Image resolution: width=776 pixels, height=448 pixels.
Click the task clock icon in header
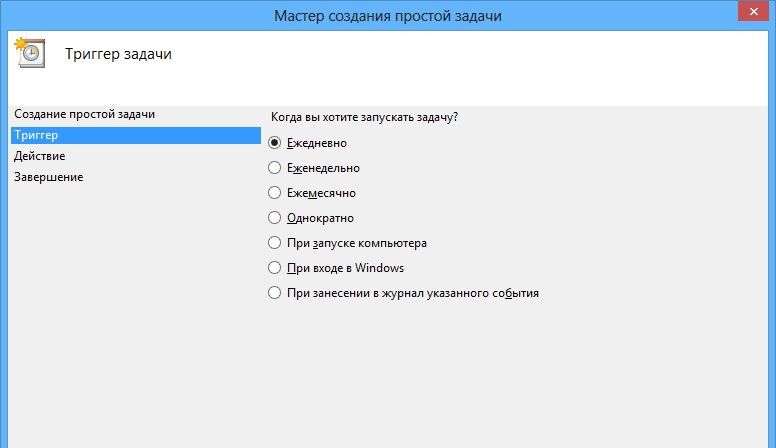pos(28,54)
